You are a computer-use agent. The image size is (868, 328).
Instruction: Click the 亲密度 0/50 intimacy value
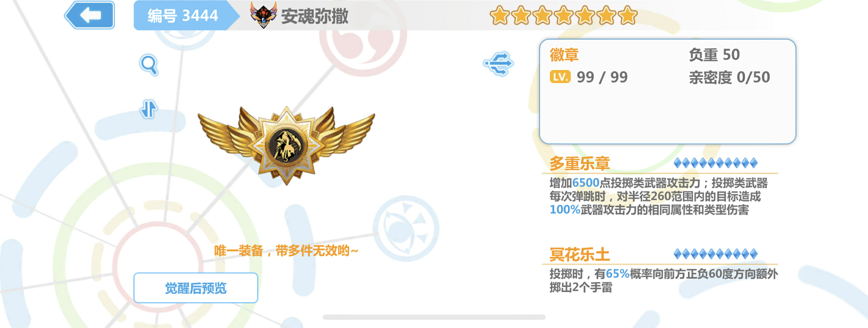click(730, 78)
